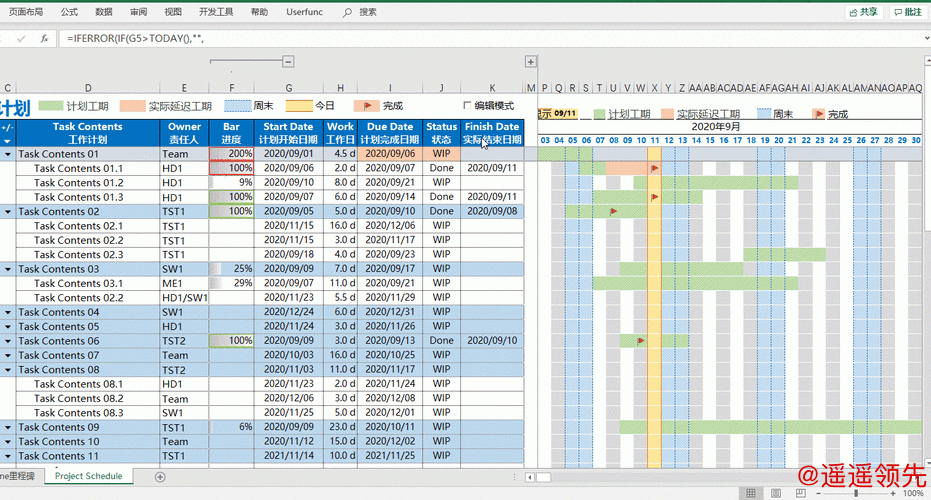Click the 200% progress bar cell
Image resolution: width=931 pixels, height=500 pixels.
click(232, 154)
